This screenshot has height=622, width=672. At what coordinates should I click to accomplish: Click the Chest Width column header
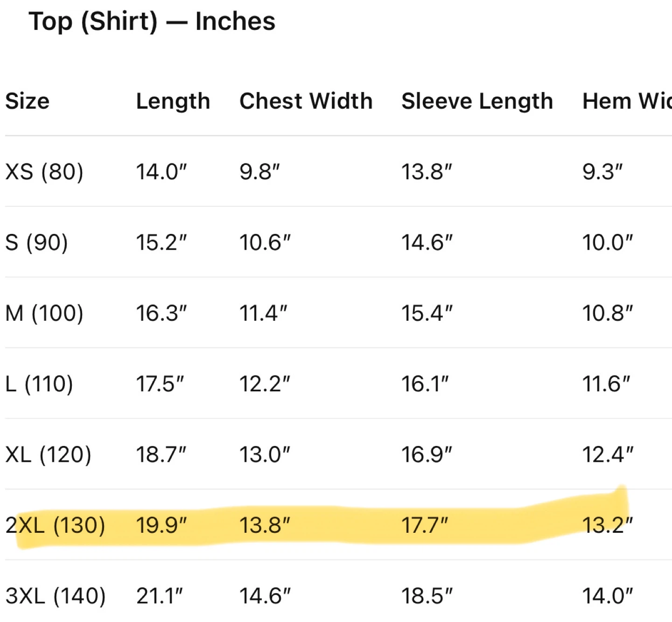pos(306,101)
